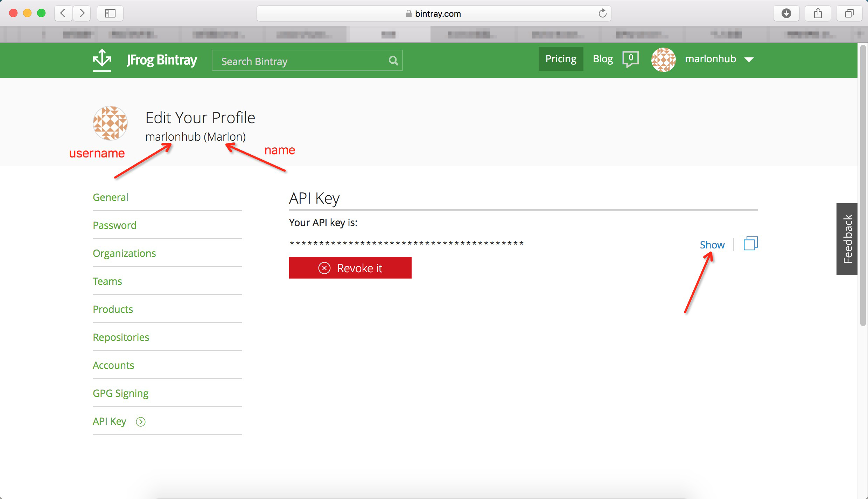Image resolution: width=868 pixels, height=499 pixels.
Task: Show all tabs overview icon
Action: (x=849, y=13)
